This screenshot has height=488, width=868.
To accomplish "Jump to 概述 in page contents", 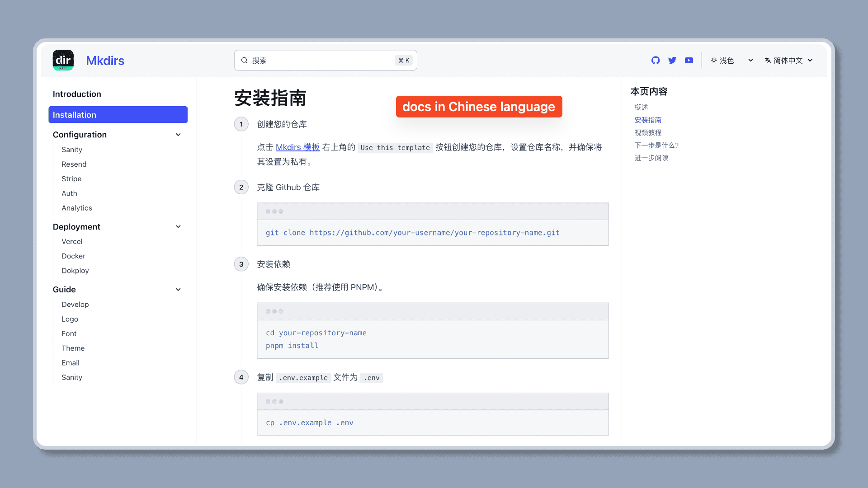I will click(641, 107).
